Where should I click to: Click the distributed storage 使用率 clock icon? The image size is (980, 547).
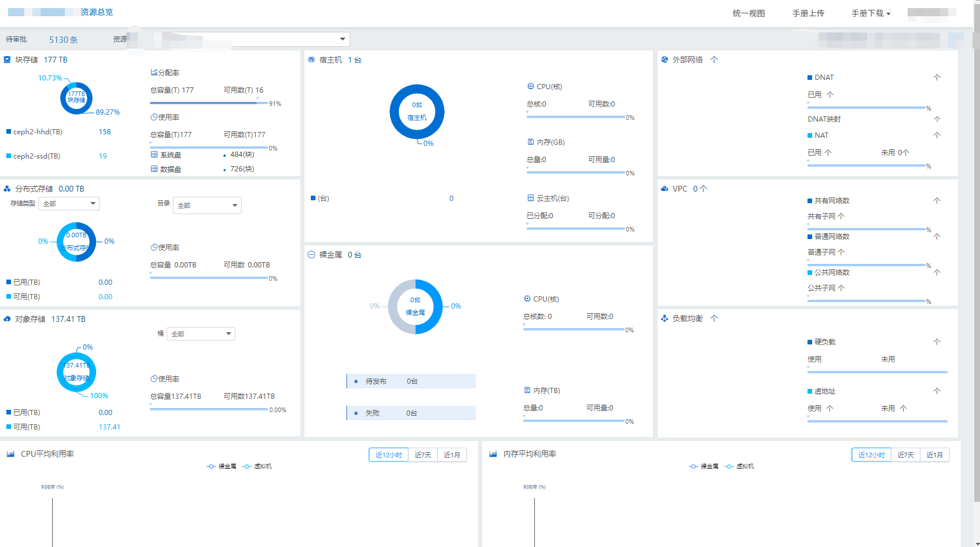(154, 247)
